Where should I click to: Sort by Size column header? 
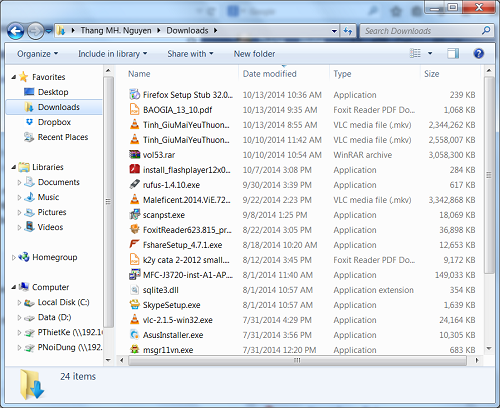(431, 74)
